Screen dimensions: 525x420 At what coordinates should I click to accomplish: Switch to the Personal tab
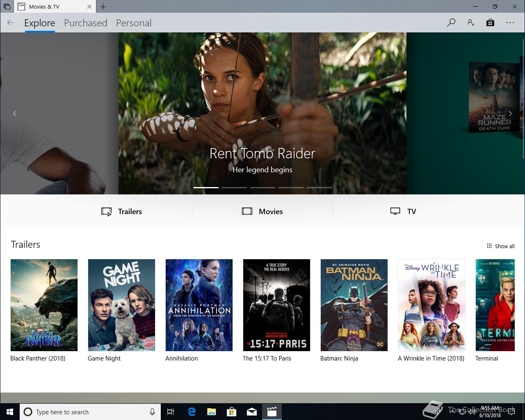[134, 23]
